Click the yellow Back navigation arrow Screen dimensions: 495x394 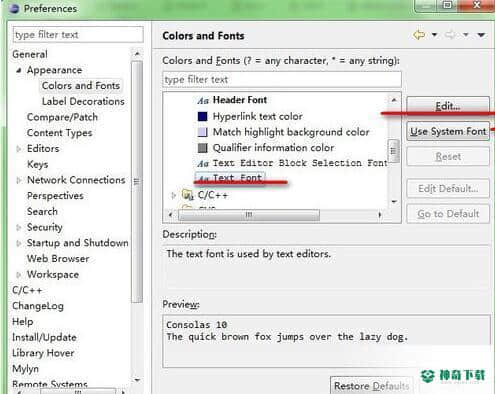(419, 35)
